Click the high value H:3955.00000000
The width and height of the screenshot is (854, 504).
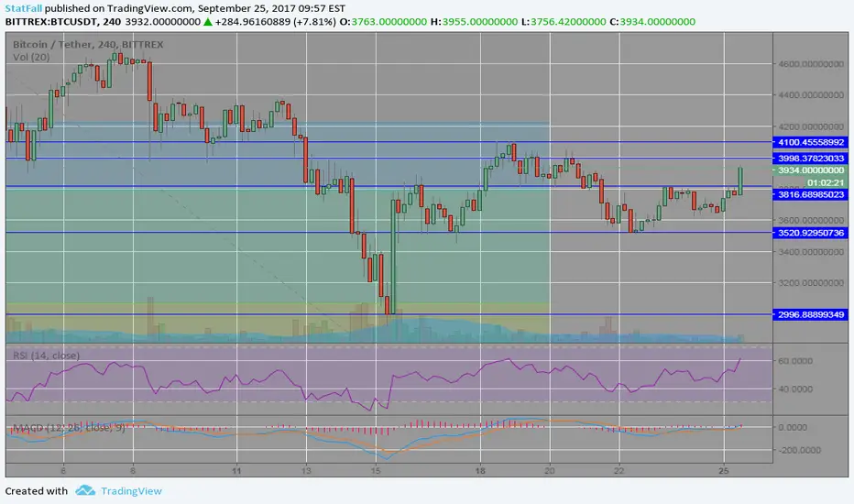click(474, 22)
